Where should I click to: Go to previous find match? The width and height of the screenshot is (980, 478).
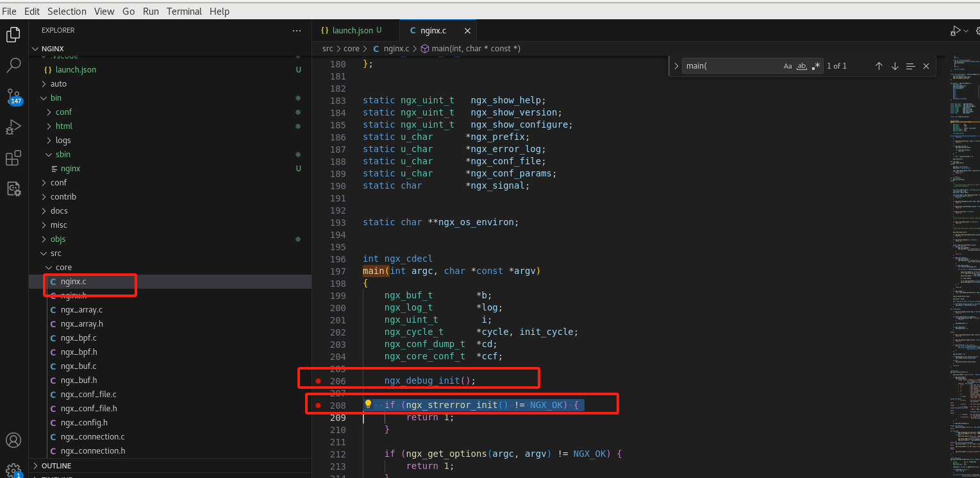click(879, 66)
